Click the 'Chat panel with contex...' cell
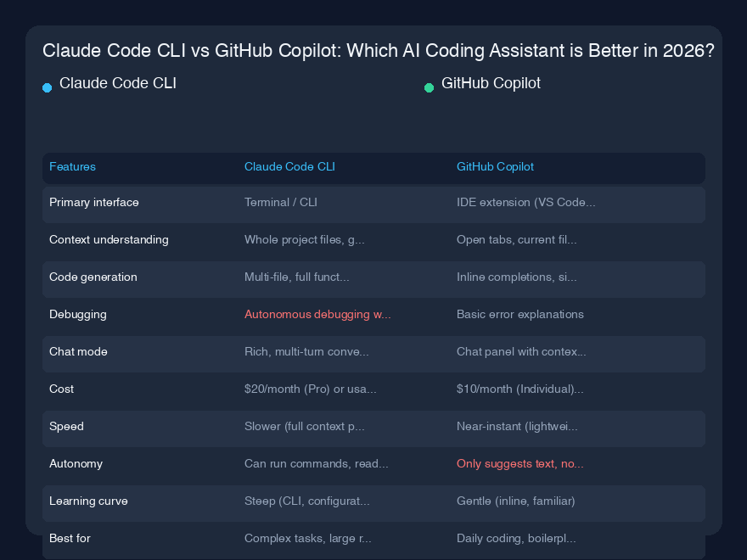This screenshot has height=560, width=747. pyautogui.click(x=521, y=351)
